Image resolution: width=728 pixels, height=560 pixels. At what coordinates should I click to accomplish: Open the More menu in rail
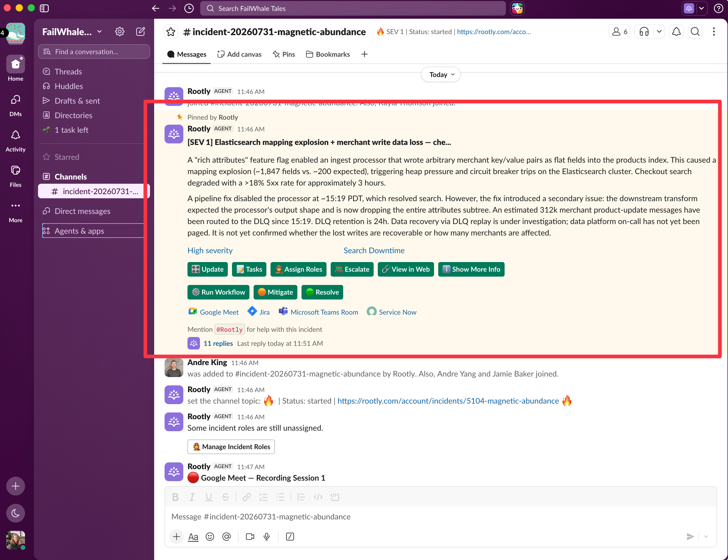[16, 212]
